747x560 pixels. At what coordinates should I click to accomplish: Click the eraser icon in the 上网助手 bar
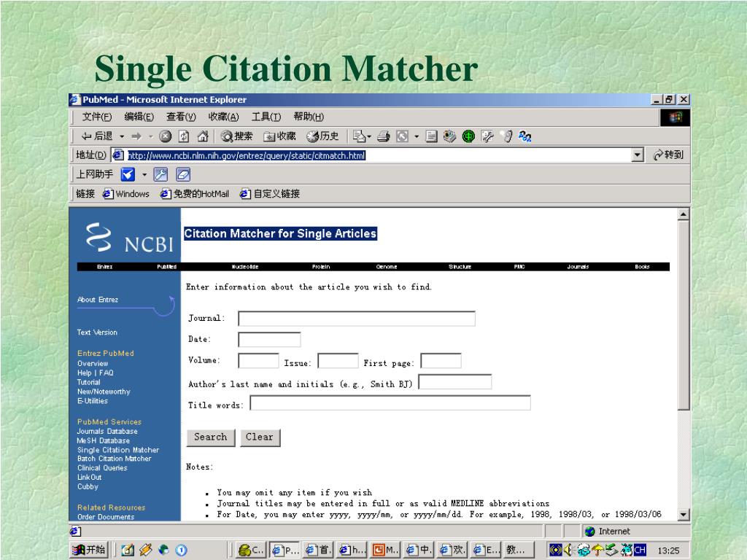(x=183, y=174)
